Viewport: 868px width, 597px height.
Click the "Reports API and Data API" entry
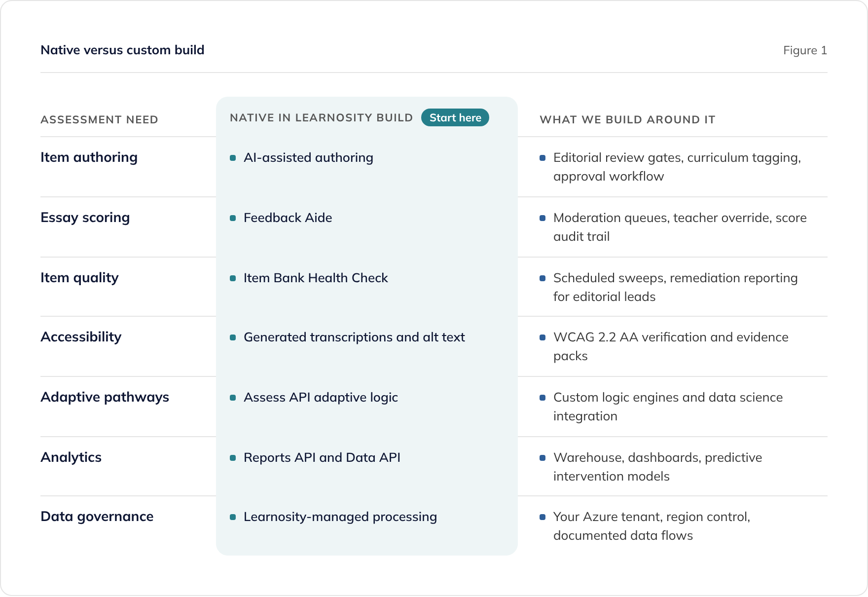[322, 457]
